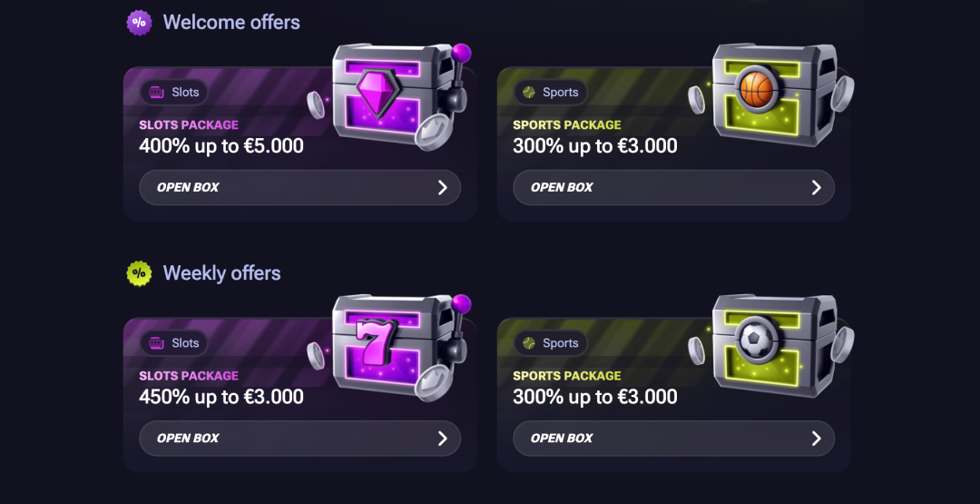Click the green Weekly offers percent badge icon
The width and height of the screenshot is (980, 504).
pyautogui.click(x=139, y=273)
